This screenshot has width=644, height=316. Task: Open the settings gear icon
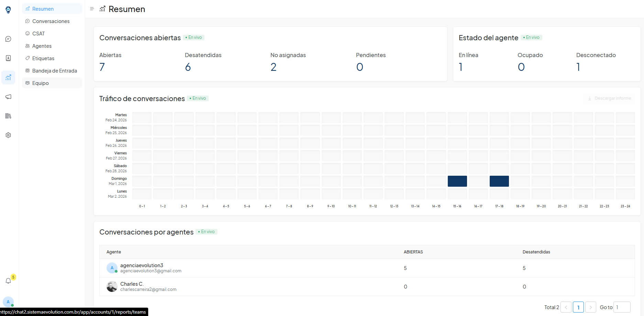tap(8, 135)
